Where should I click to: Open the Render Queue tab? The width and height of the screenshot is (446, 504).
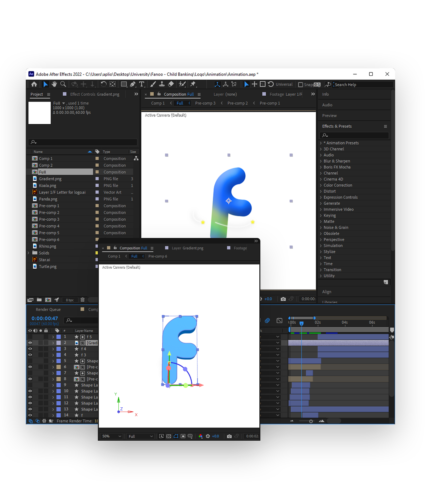48,309
